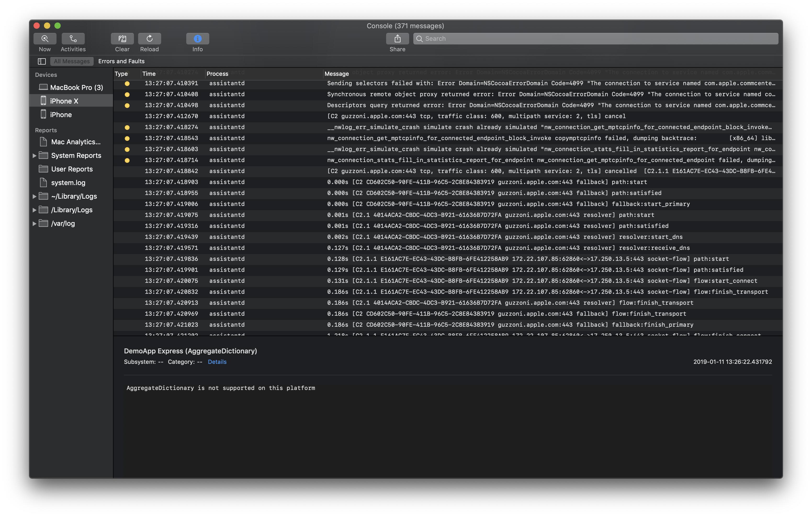Sort by the Process column header
Screen dimensions: 812x517
217,74
